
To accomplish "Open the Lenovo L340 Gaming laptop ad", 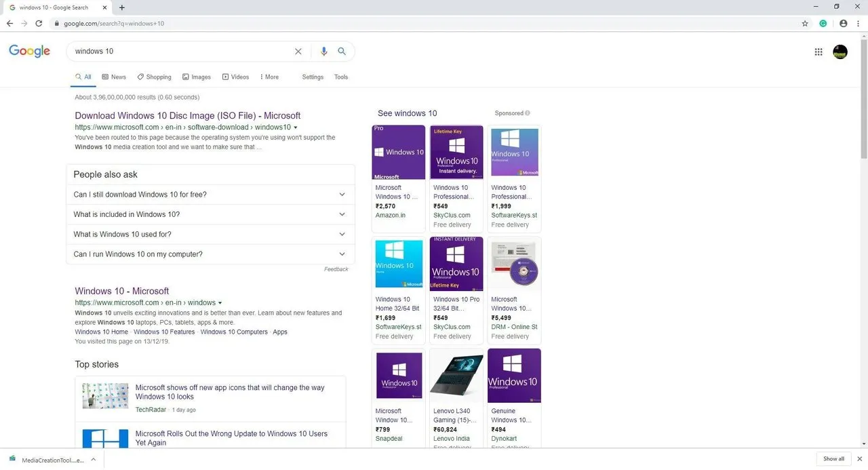I will (456, 398).
